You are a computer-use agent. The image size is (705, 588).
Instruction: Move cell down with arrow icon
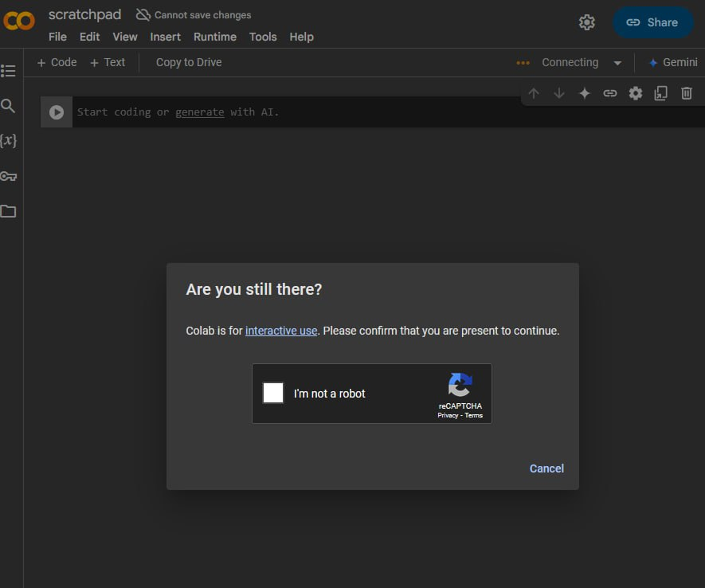pos(559,93)
